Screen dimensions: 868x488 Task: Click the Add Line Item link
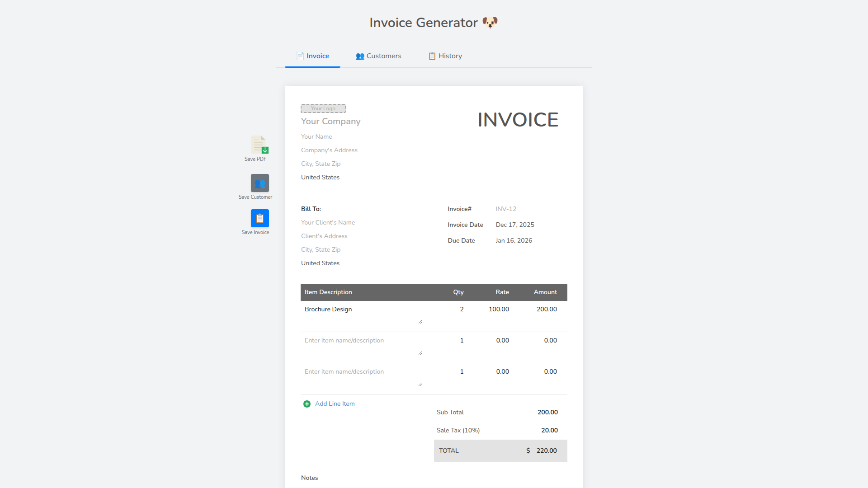(335, 404)
